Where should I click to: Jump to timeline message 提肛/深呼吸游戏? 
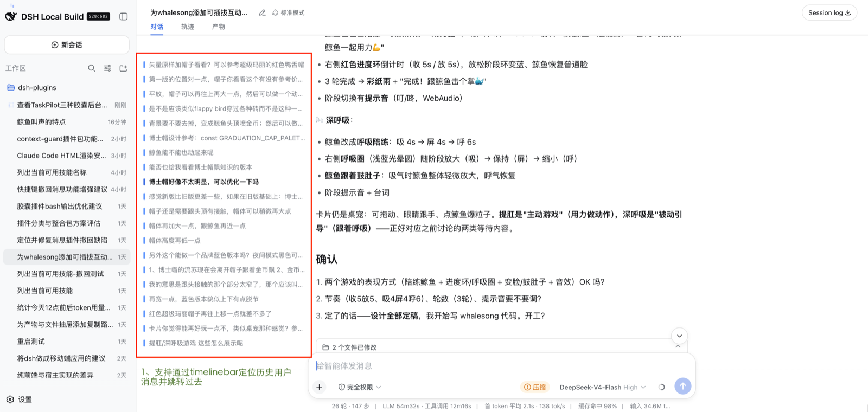coord(224,343)
